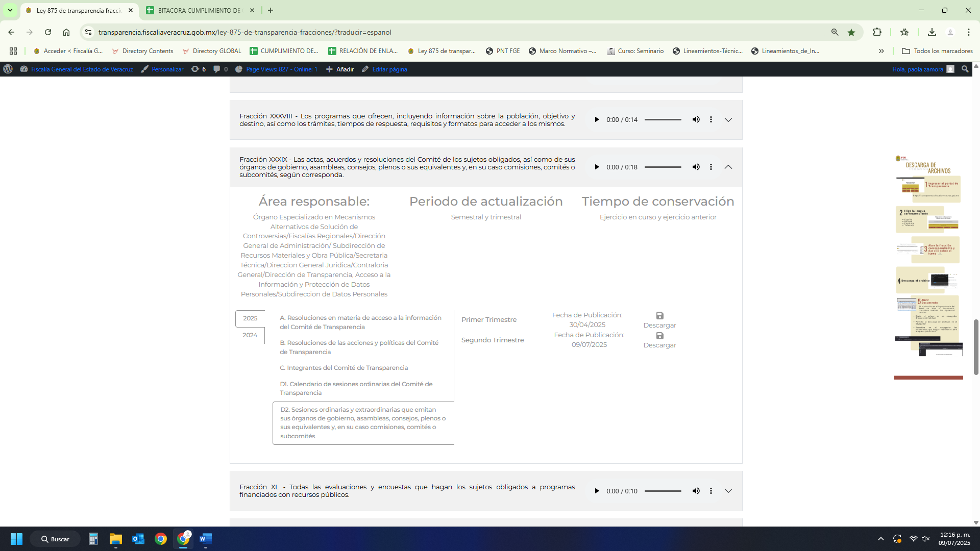Bookmark star icon in address bar
This screenshot has width=980, height=551.
coord(851,32)
